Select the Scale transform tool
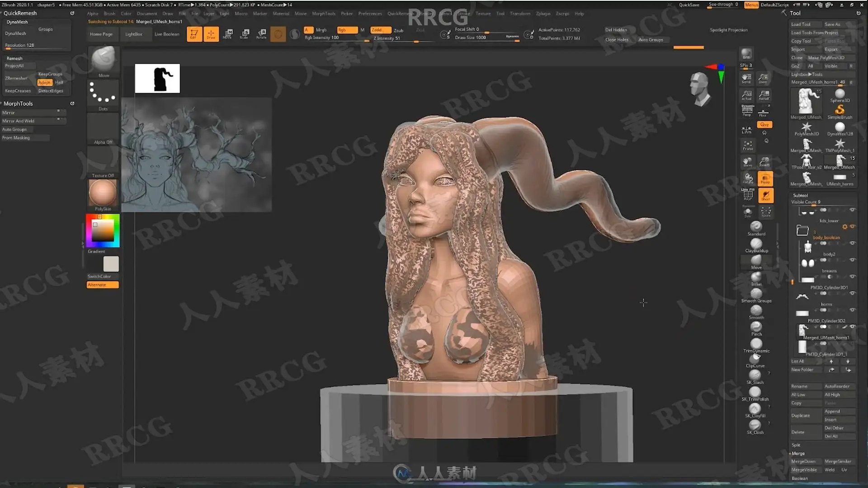The width and height of the screenshot is (868, 488). pos(245,34)
